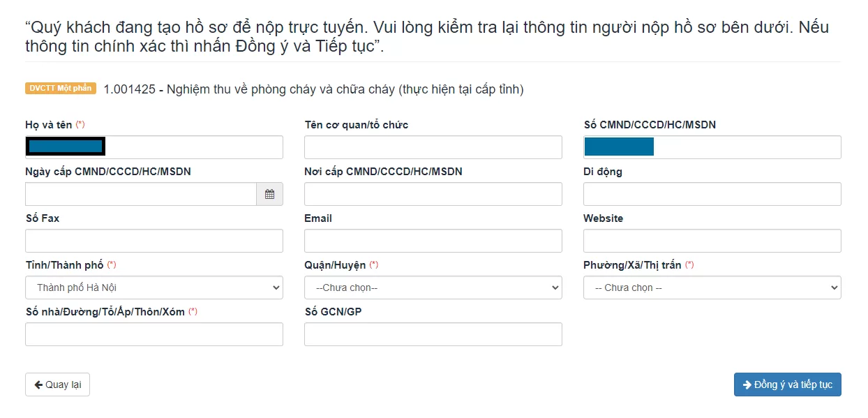Select a Phường/Xã/Thị trấn option
Image resolution: width=868 pixels, height=418 pixels.
pyautogui.click(x=712, y=288)
